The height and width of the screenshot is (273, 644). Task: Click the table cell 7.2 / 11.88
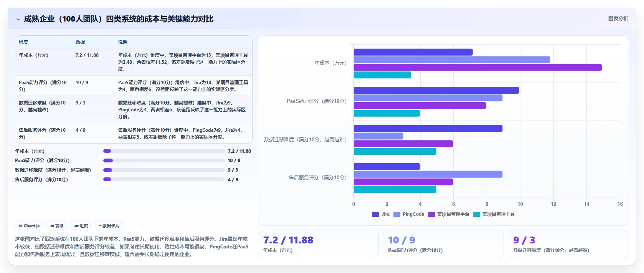click(87, 55)
